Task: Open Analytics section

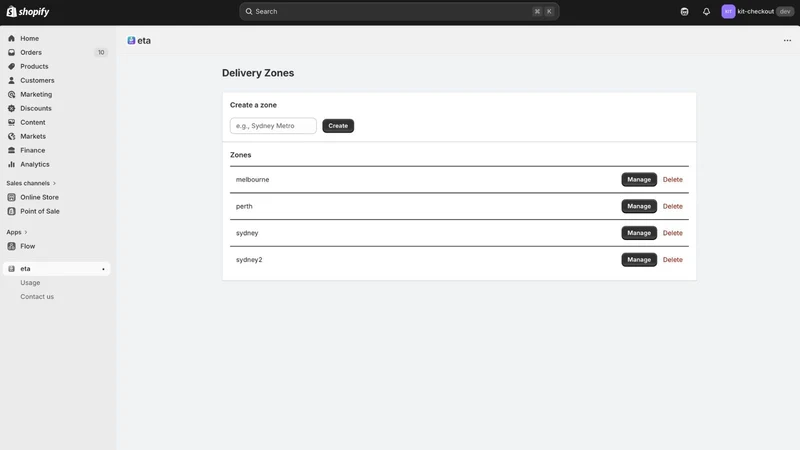Action: coord(35,164)
